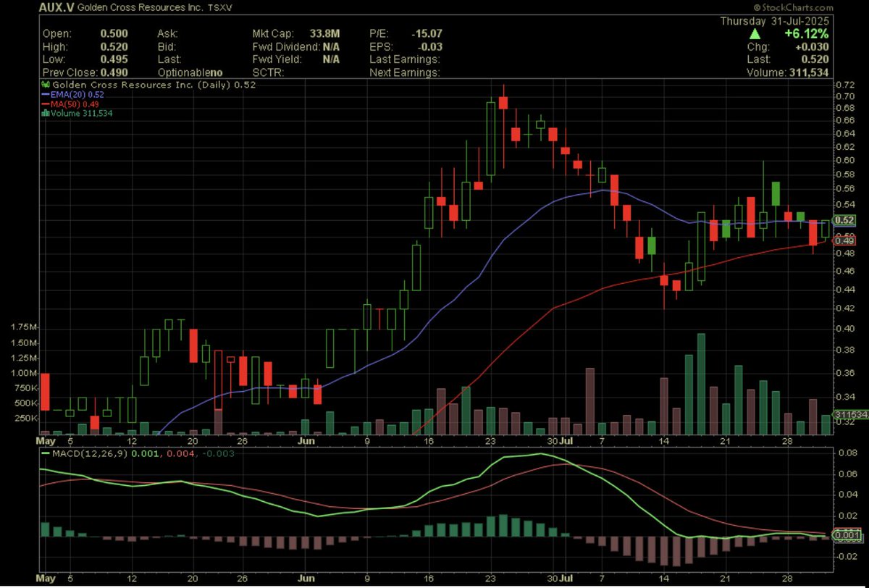
Task: Click the +6.12% percent change
Action: 805,34
